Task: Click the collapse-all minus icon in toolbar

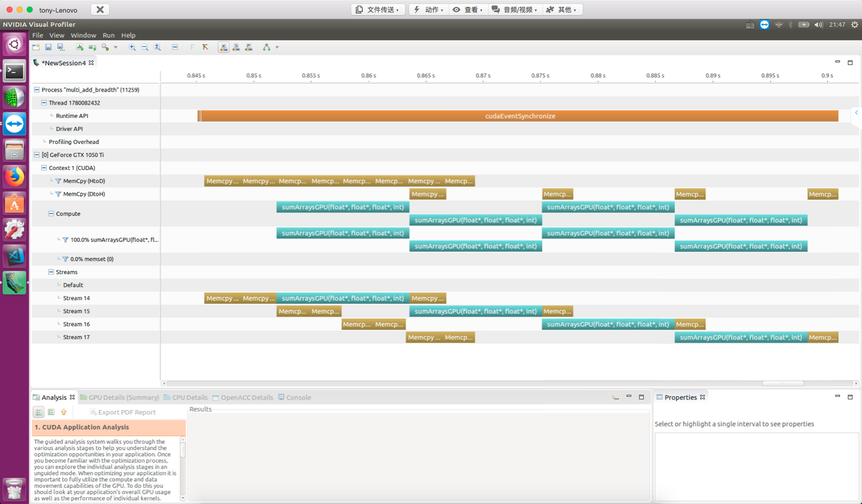Action: [175, 47]
